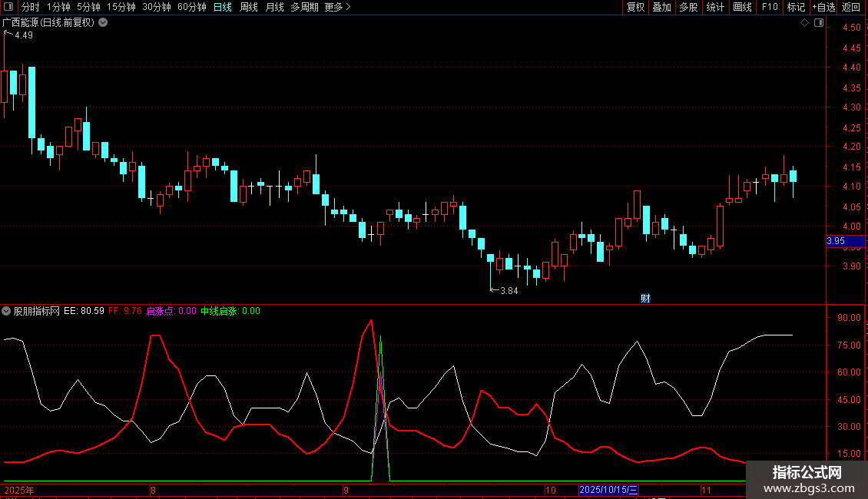Click the 3.95 current price tag
This screenshot has height=499, width=868.
845,241
